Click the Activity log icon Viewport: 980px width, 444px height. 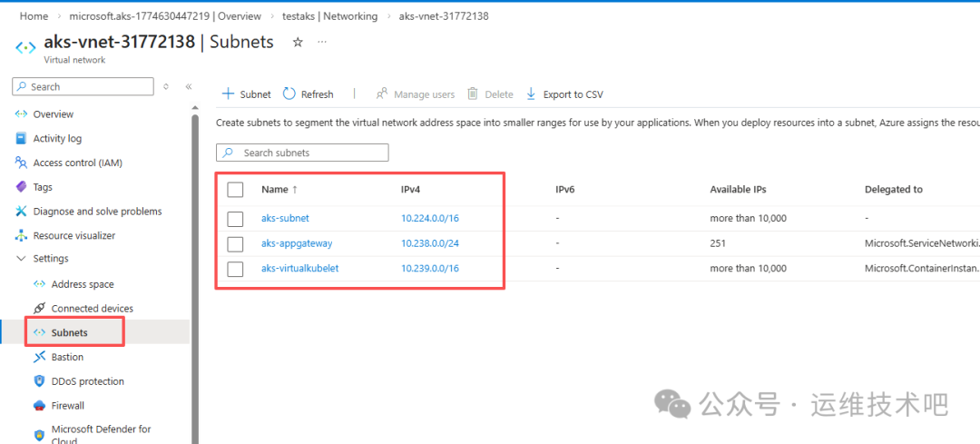coord(21,138)
